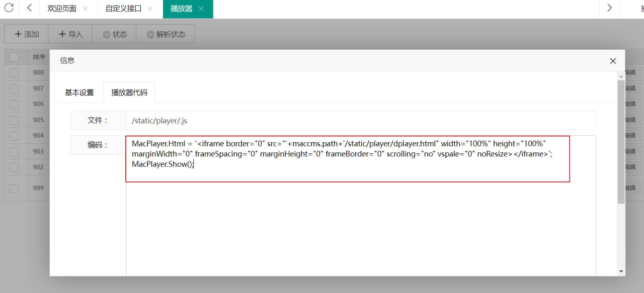
Task: Switch to the 基本设置 tab
Action: pyautogui.click(x=79, y=93)
